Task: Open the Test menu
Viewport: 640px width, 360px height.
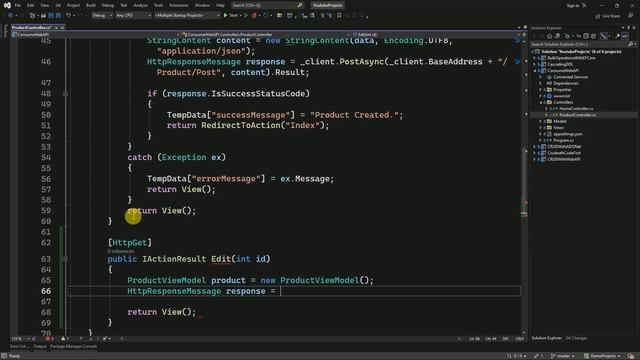Action: (x=124, y=5)
